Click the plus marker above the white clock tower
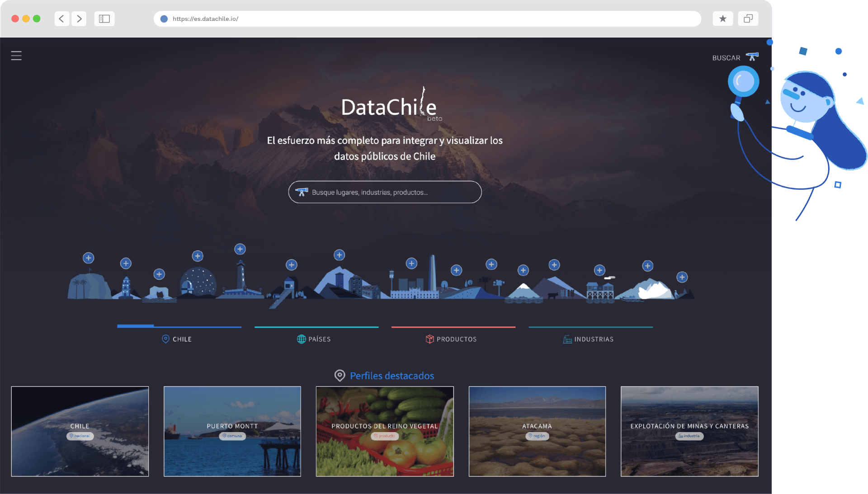This screenshot has width=868, height=494. 126,263
